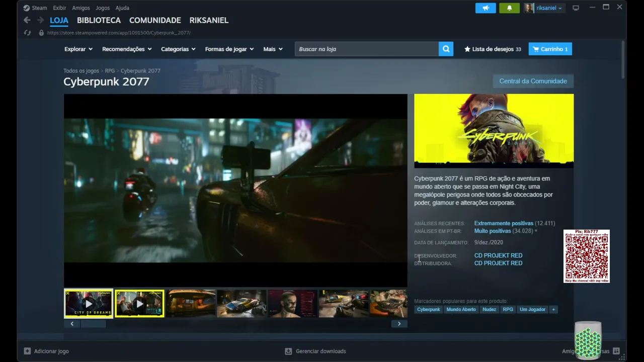644x362 pixels.
Task: Open the Jogos menu
Action: [x=103, y=8]
